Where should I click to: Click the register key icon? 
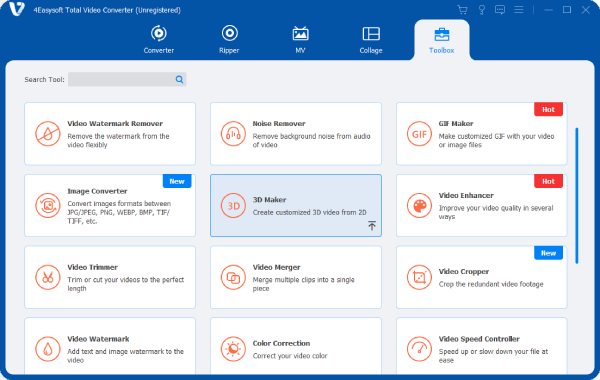(482, 10)
